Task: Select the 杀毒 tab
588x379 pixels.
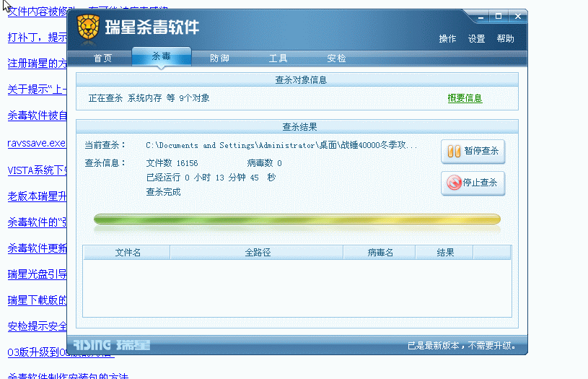Action: pyautogui.click(x=162, y=56)
